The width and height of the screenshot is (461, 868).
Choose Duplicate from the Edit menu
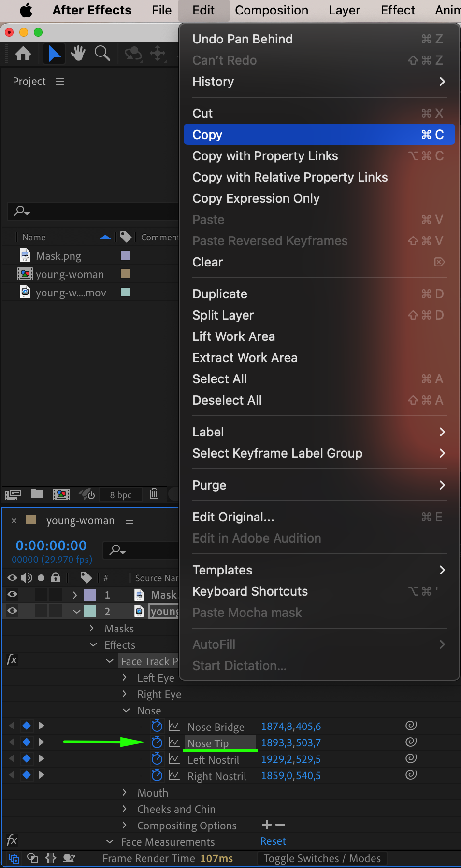[220, 294]
